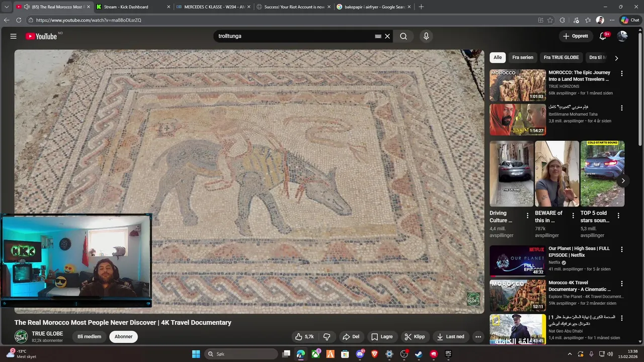644x362 pixels.
Task: Open the YouTube account avatar menu
Action: [x=622, y=36]
